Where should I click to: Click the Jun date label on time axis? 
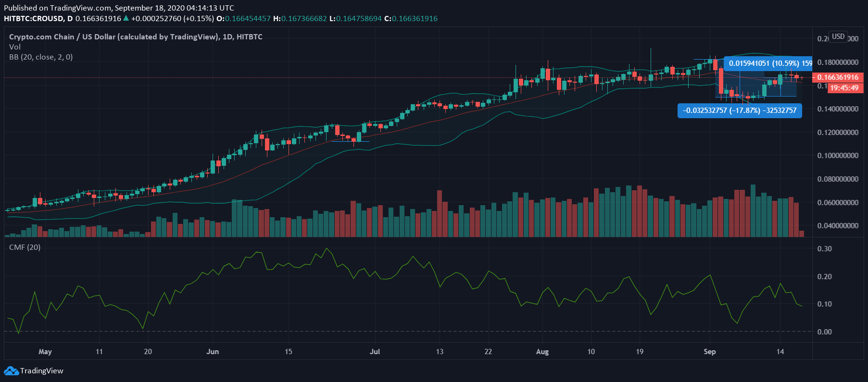point(213,352)
